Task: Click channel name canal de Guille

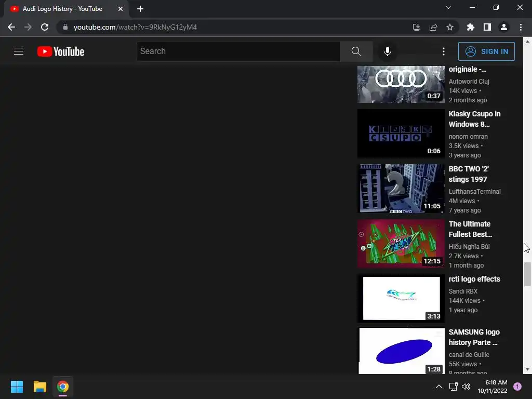Action: point(469,354)
